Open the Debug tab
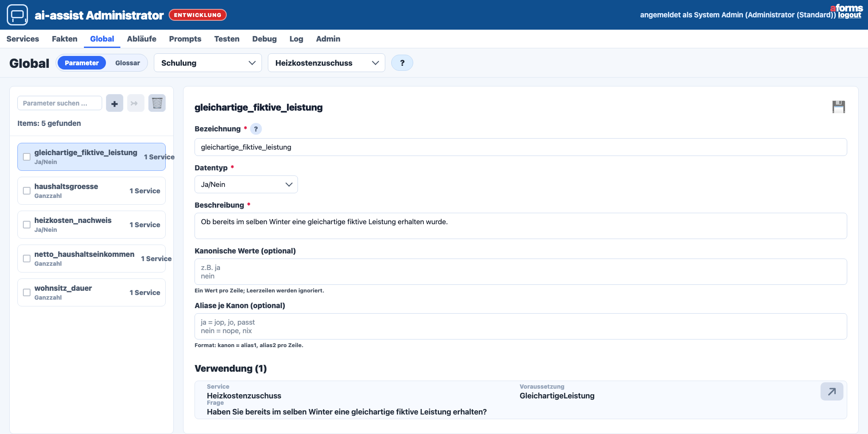 pyautogui.click(x=264, y=39)
